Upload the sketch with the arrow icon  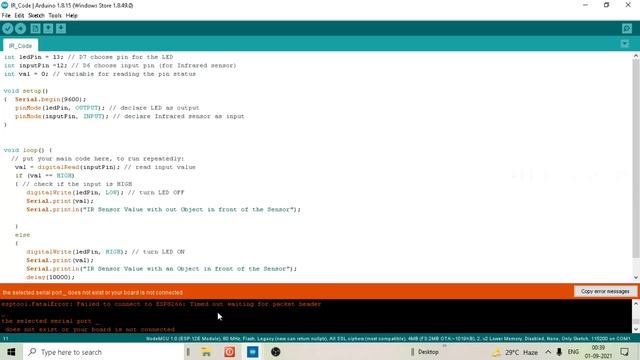point(20,29)
